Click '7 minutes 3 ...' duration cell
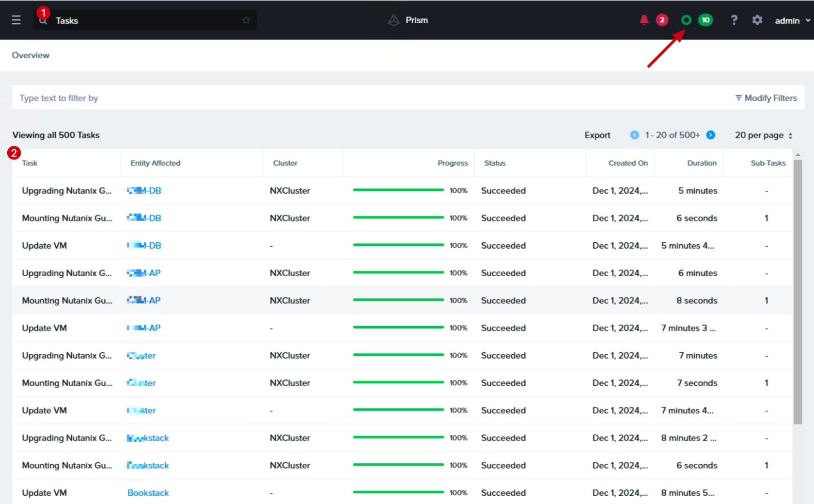 pyautogui.click(x=688, y=328)
